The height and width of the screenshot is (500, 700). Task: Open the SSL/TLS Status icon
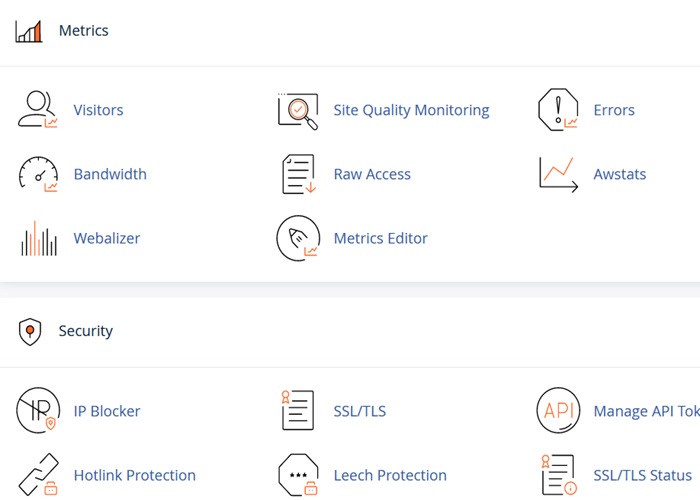coord(557,475)
